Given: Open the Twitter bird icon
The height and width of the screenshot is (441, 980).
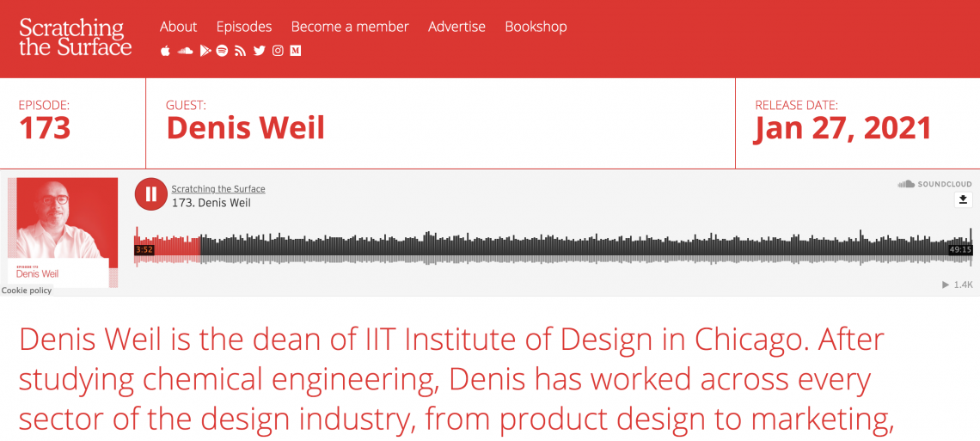Looking at the screenshot, I should click(260, 52).
